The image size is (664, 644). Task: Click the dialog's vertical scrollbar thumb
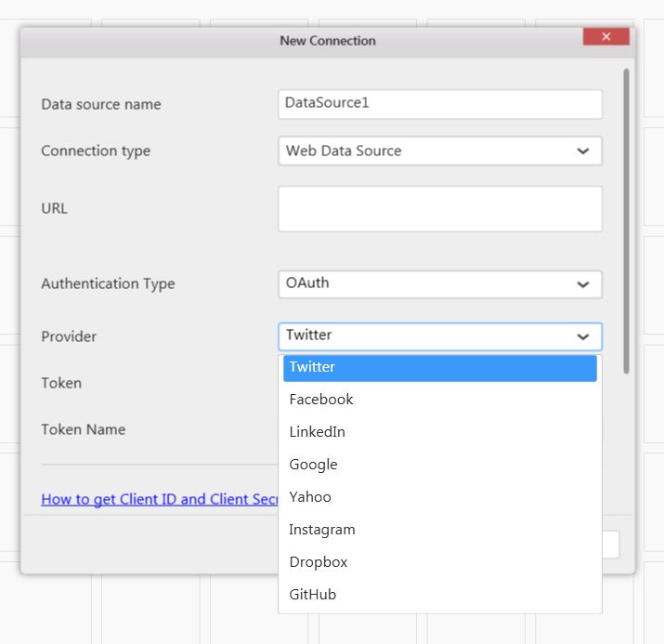pyautogui.click(x=626, y=221)
